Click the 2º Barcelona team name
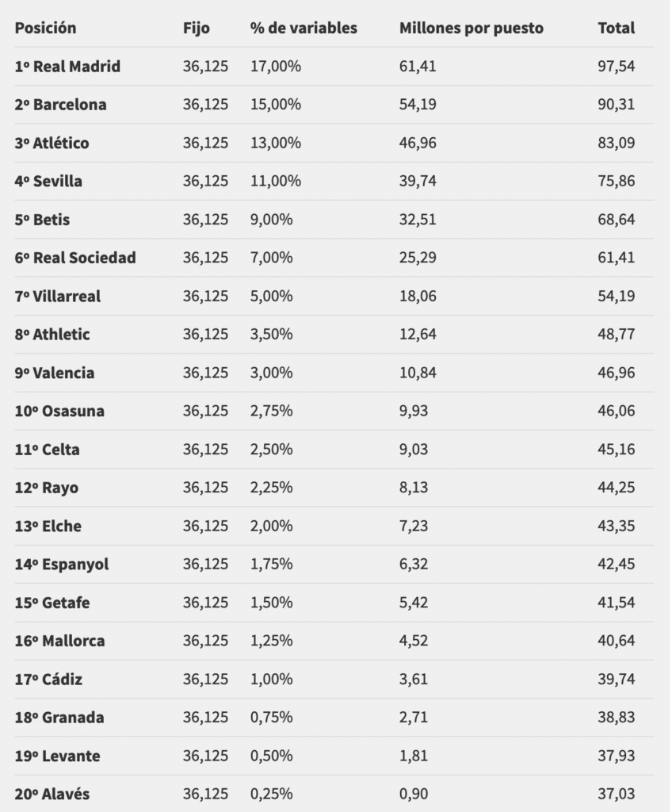The width and height of the screenshot is (672, 812). (x=60, y=105)
